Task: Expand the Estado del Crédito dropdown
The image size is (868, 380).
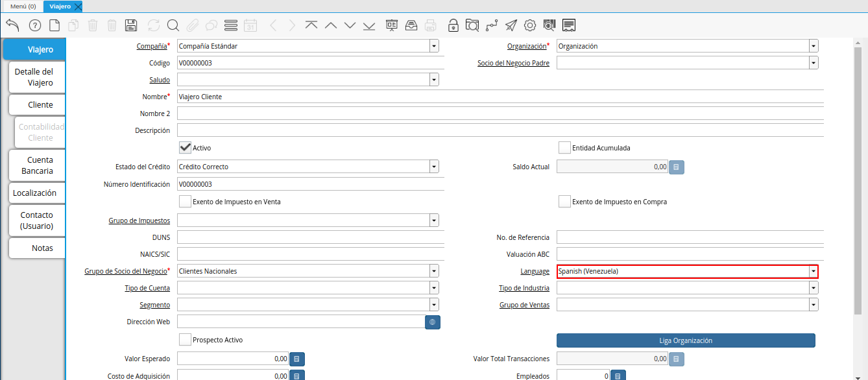Action: [x=434, y=167]
